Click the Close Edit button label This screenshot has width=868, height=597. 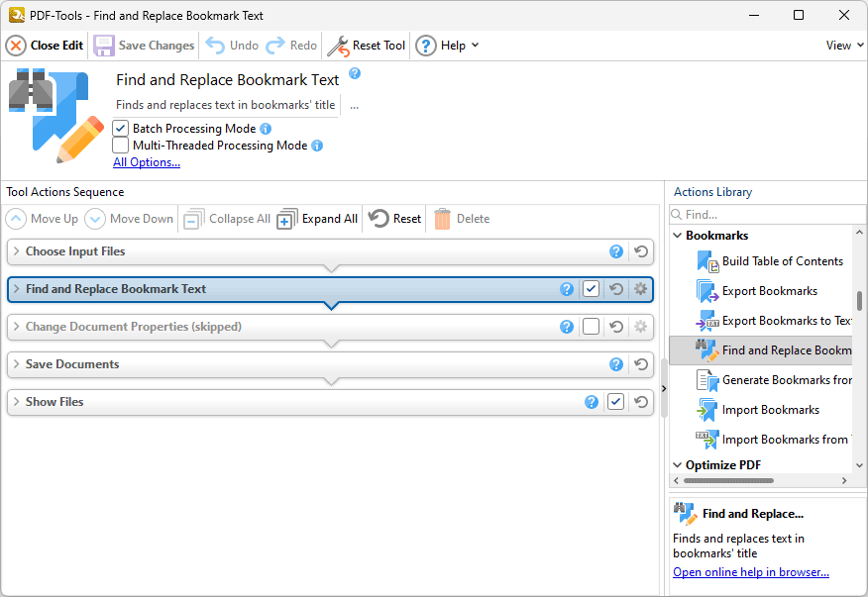click(57, 46)
